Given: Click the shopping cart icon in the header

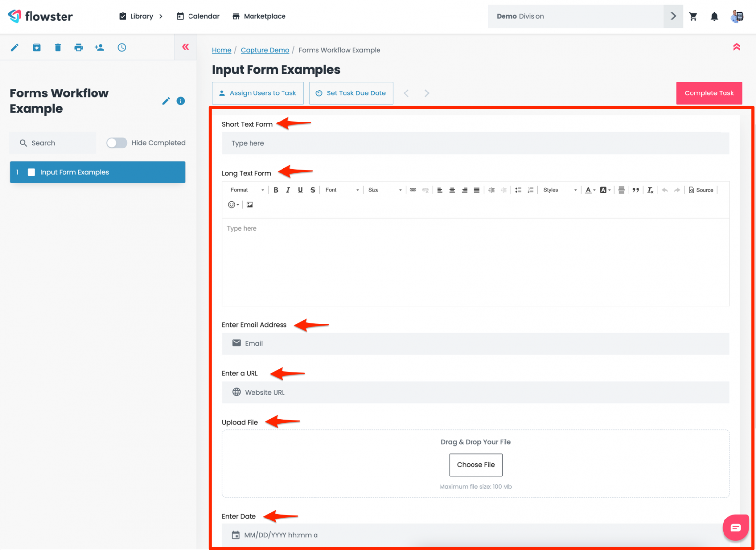Looking at the screenshot, I should [693, 16].
